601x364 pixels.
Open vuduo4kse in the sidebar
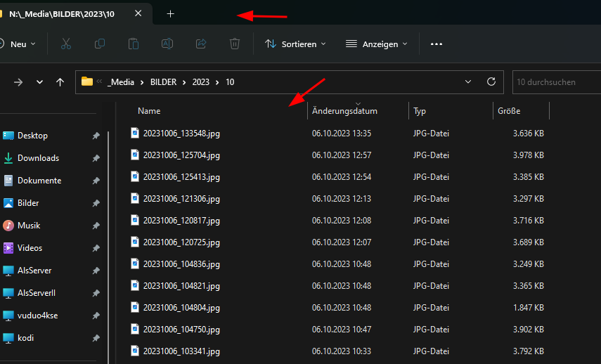(37, 316)
